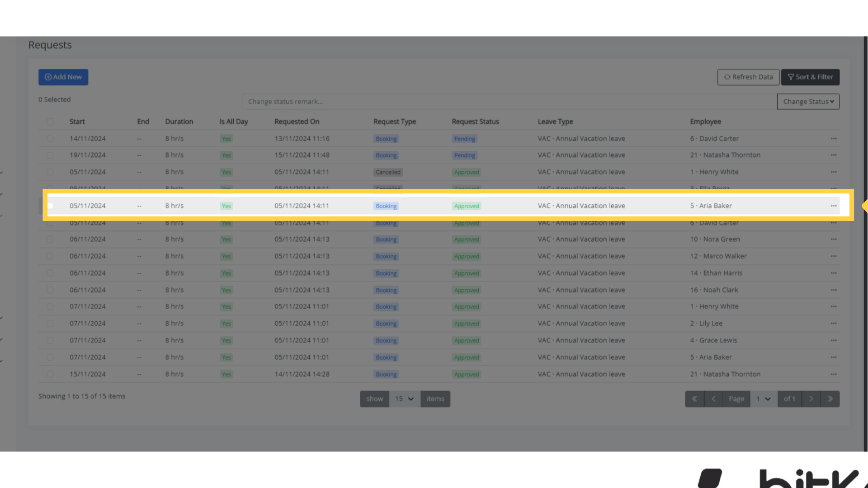Image resolution: width=868 pixels, height=488 pixels.
Task: Check the select-all checkbox in table header
Action: click(50, 122)
